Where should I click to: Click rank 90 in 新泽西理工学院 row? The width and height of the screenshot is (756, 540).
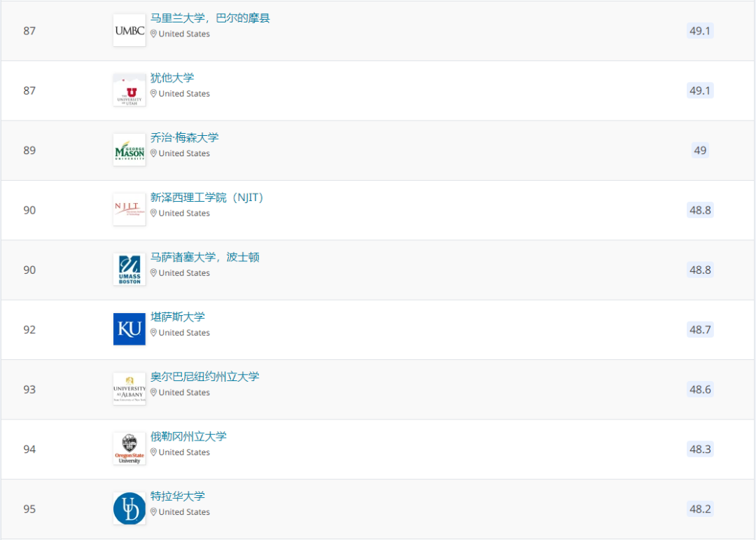[29, 210]
